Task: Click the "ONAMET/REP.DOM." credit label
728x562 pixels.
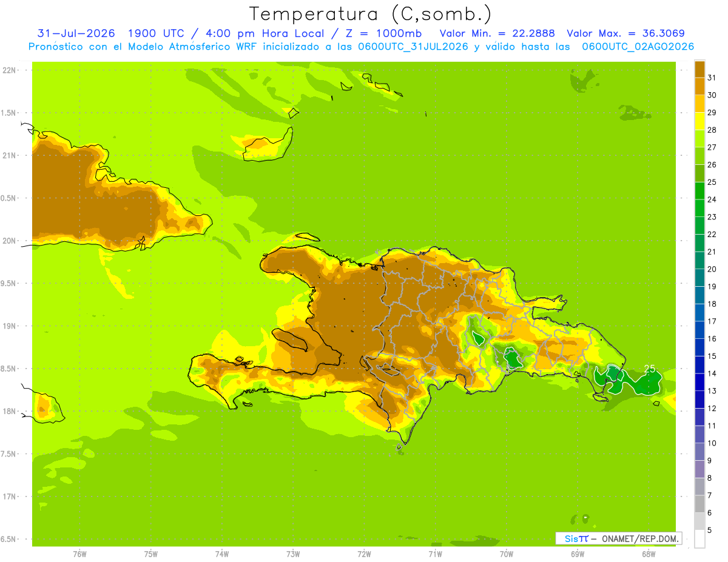Action: pos(639,538)
